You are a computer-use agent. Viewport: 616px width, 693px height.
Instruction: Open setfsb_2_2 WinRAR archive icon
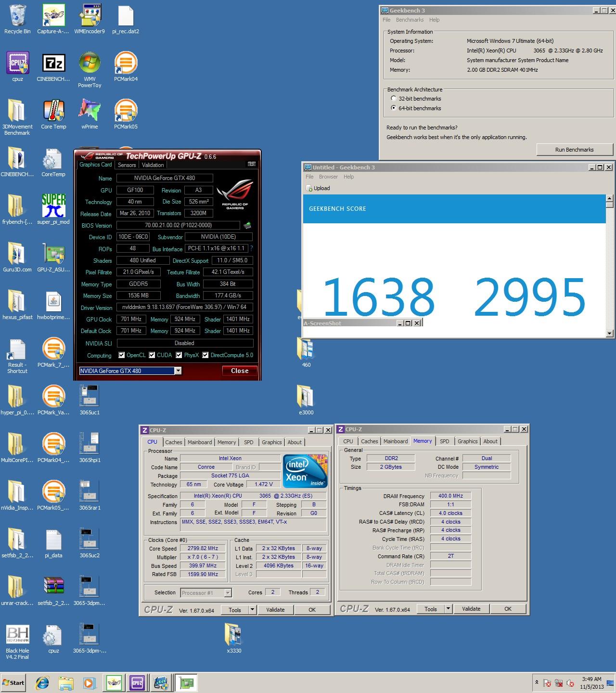53,591
